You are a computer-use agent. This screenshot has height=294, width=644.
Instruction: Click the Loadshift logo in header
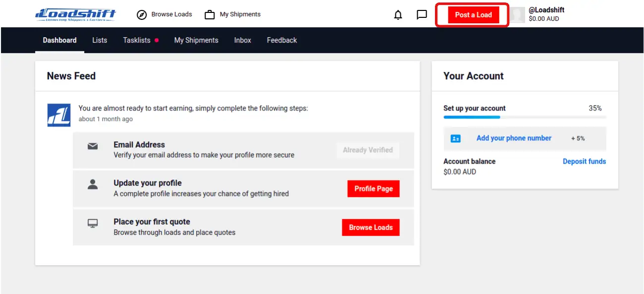tap(75, 14)
